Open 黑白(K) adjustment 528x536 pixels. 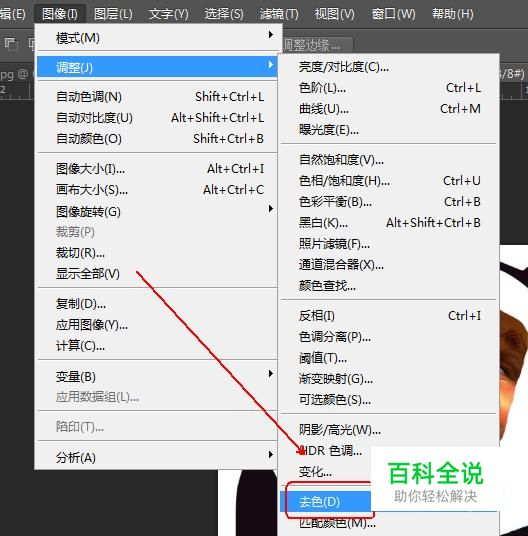tap(388, 223)
